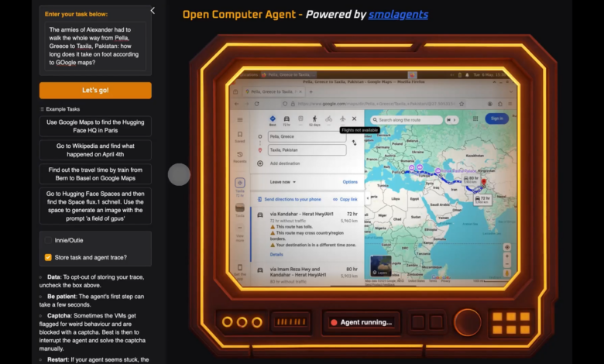The image size is (604, 364).
Task: Reload the page in Firefox
Action: pos(256,104)
